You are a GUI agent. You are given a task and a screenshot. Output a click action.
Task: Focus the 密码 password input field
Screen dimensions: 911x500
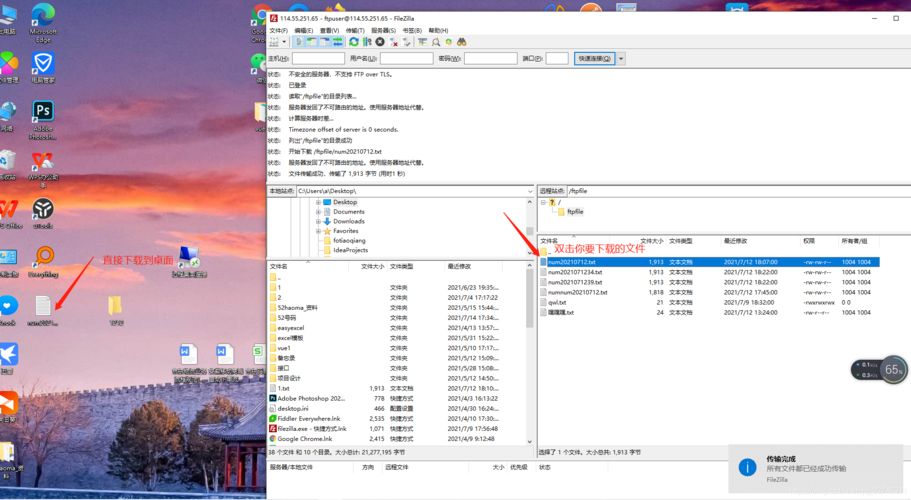(x=490, y=58)
